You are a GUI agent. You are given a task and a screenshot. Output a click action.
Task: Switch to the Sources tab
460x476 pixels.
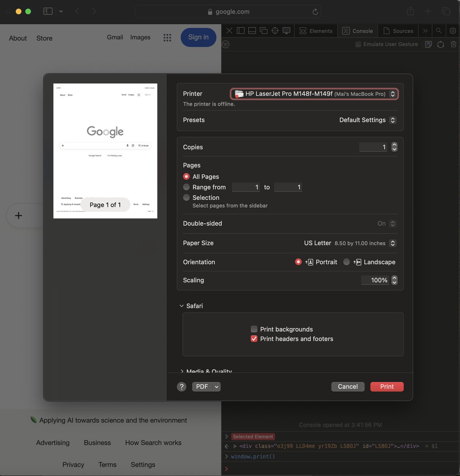[x=398, y=31]
